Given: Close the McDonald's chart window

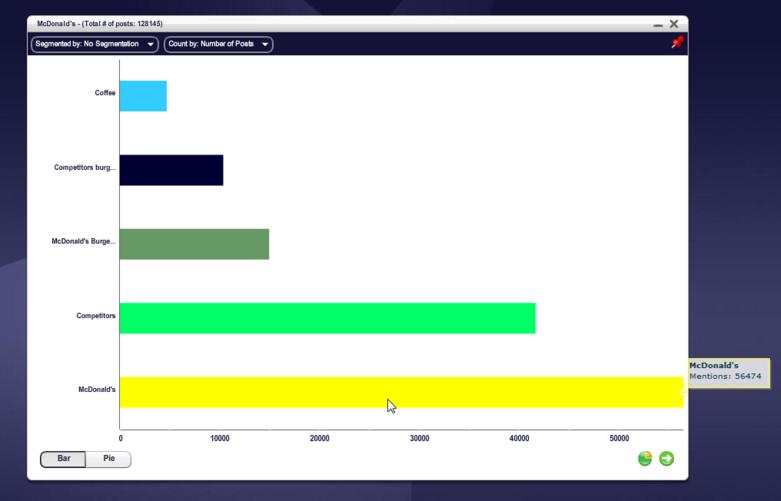Looking at the screenshot, I should [x=674, y=23].
